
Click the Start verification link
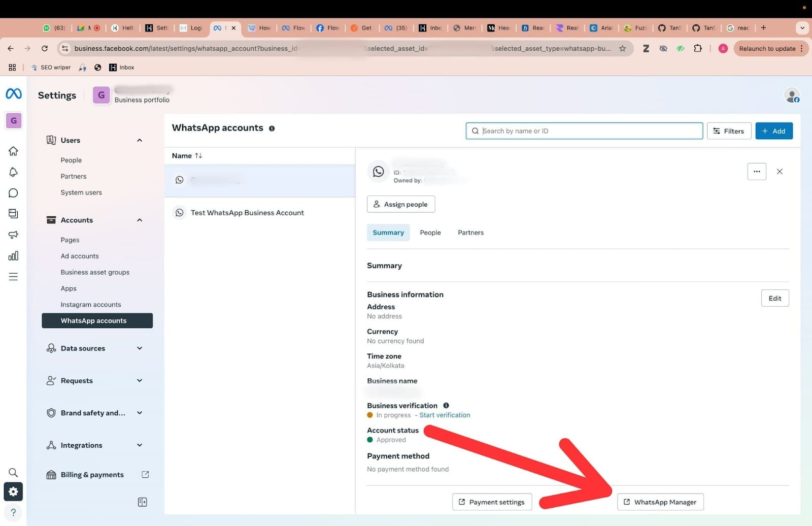point(445,415)
